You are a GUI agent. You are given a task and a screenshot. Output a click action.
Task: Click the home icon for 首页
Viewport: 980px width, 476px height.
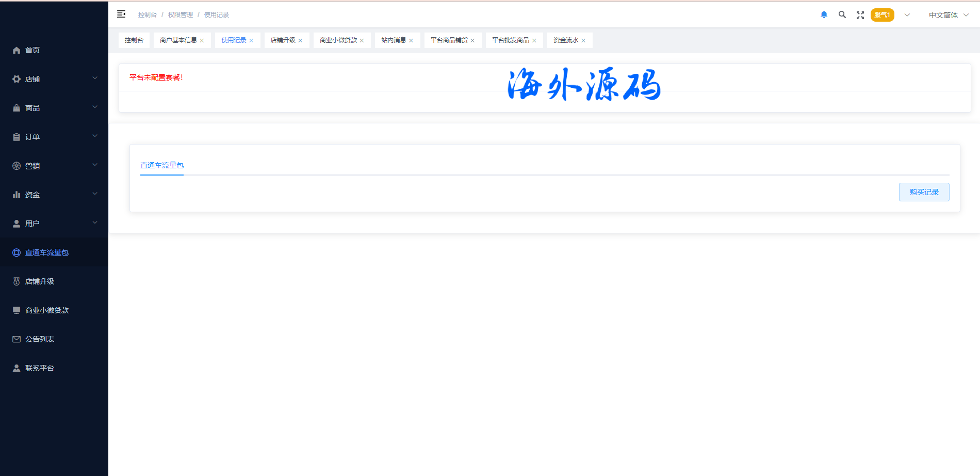pos(17,50)
